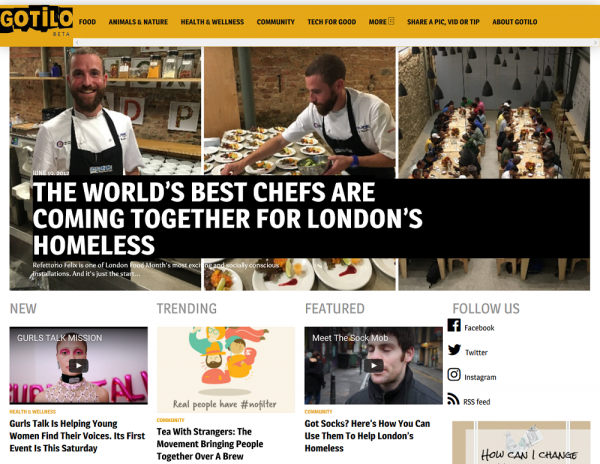Open the Tea With Strangers article title
Image resolution: width=600 pixels, height=464 pixels.
pyautogui.click(x=210, y=444)
